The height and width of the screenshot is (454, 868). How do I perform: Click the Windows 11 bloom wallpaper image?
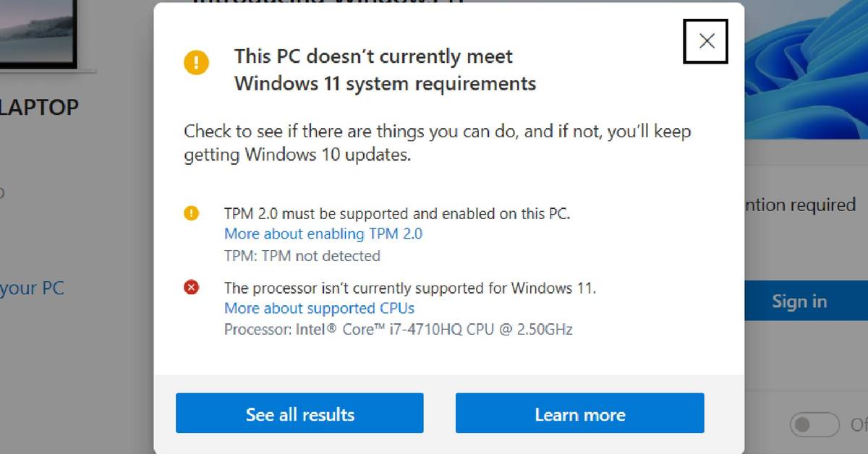click(x=807, y=65)
